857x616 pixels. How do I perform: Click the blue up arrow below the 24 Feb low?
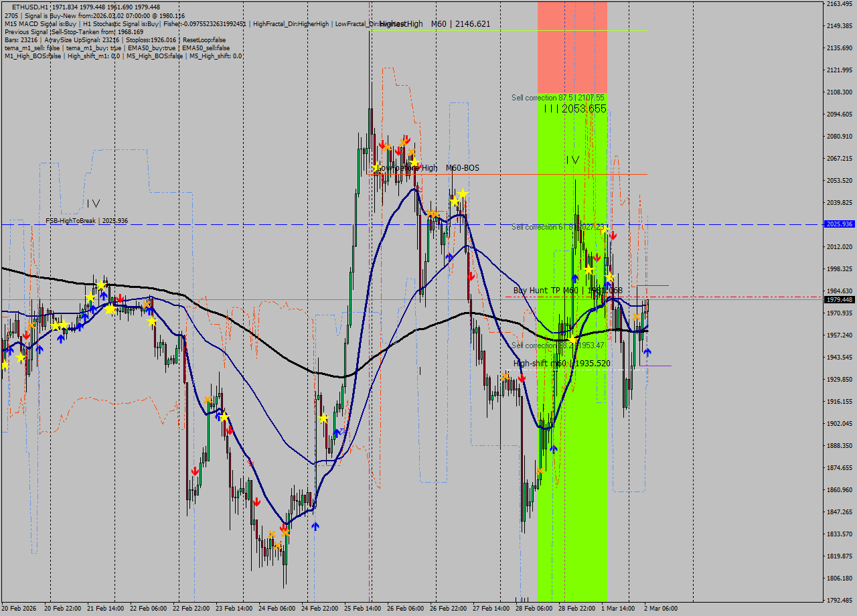click(315, 526)
